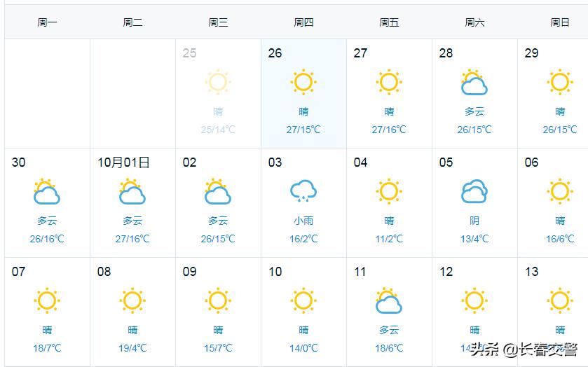This screenshot has width=588, height=367.
Task: Select the 周一 column header
Action: coord(47,22)
